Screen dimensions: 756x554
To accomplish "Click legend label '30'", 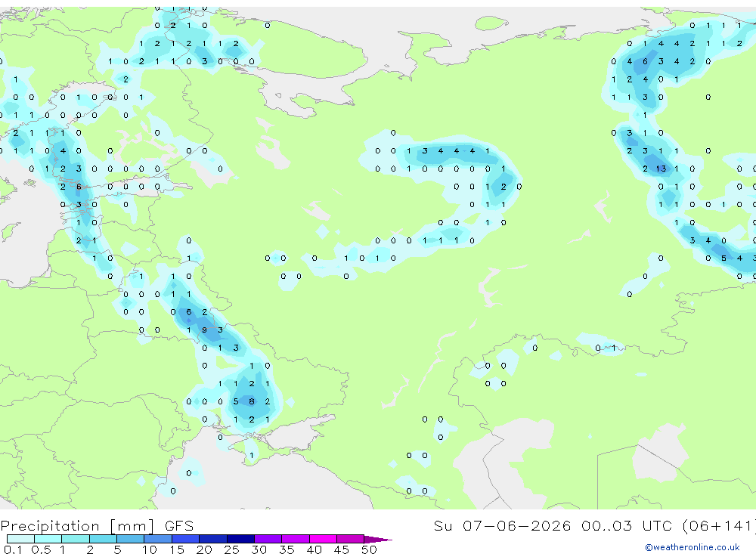I will 259,549.
